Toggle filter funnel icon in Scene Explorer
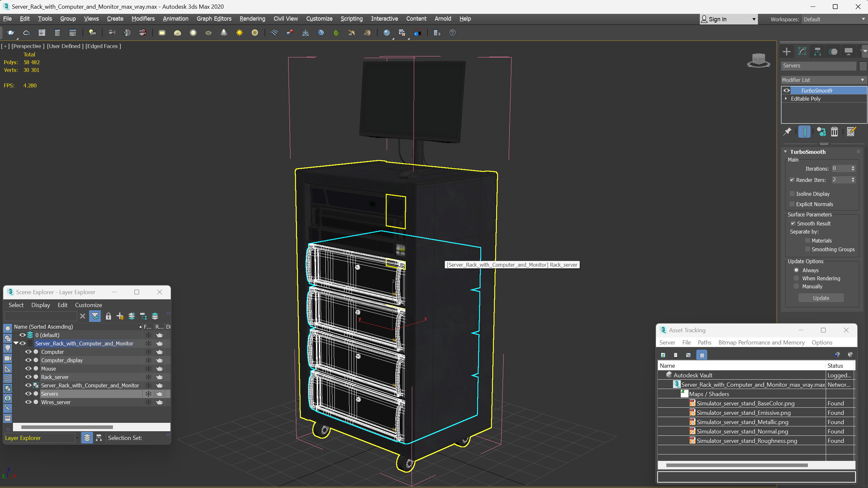The height and width of the screenshot is (488, 868). point(95,316)
